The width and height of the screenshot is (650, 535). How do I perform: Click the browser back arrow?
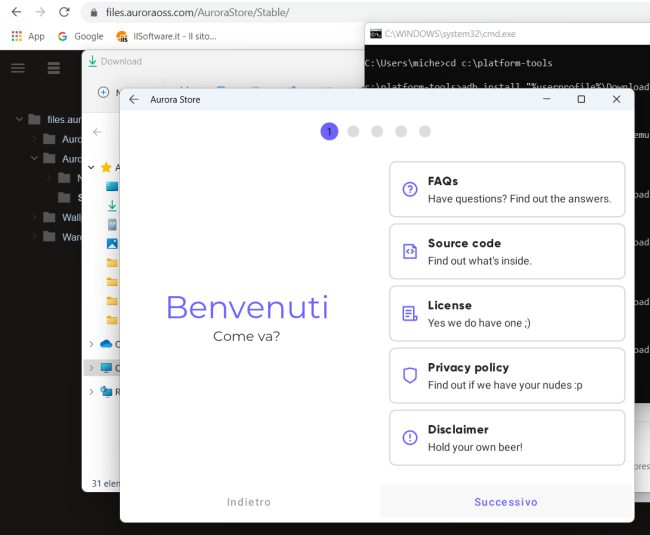pyautogui.click(x=17, y=12)
